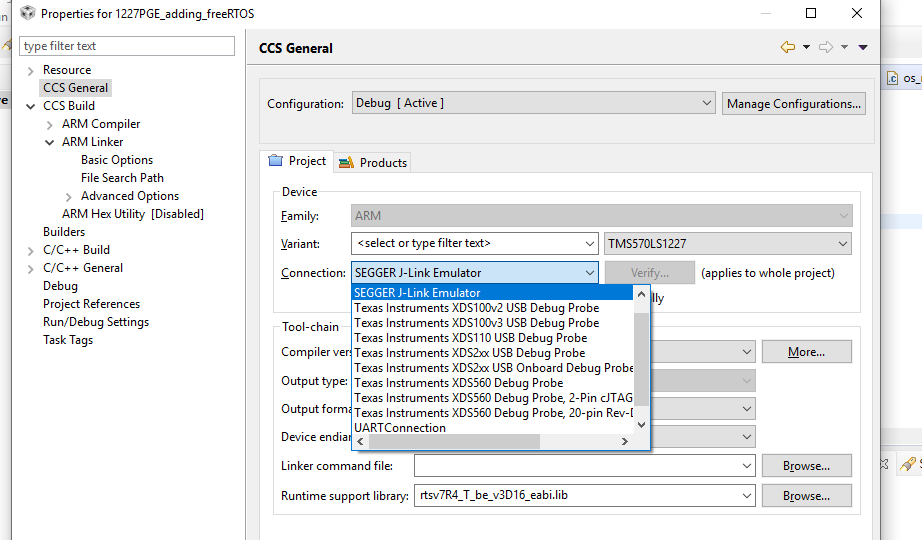Open the Compiler version dropdown

pyautogui.click(x=746, y=352)
